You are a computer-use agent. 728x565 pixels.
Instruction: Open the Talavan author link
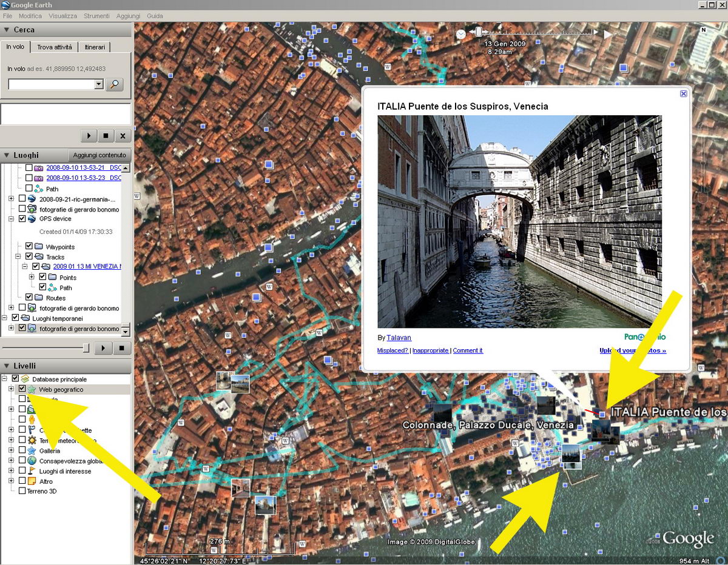click(399, 338)
